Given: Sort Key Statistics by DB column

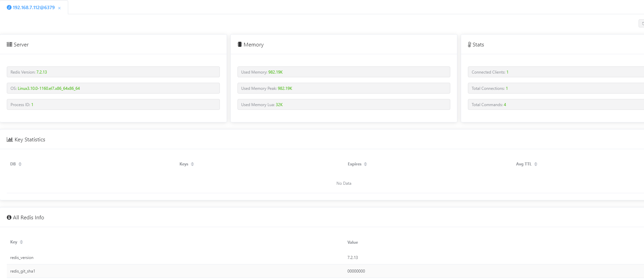Looking at the screenshot, I should (x=20, y=164).
